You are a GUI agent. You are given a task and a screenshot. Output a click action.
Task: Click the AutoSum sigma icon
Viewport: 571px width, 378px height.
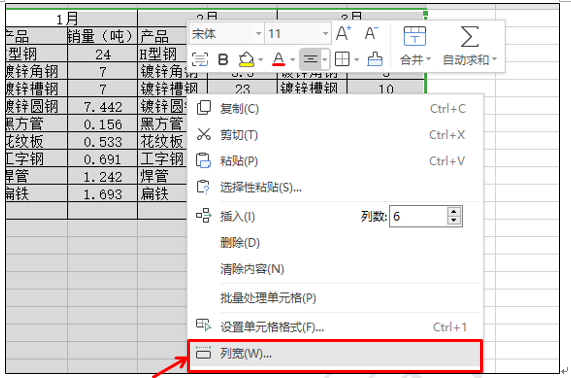[469, 36]
